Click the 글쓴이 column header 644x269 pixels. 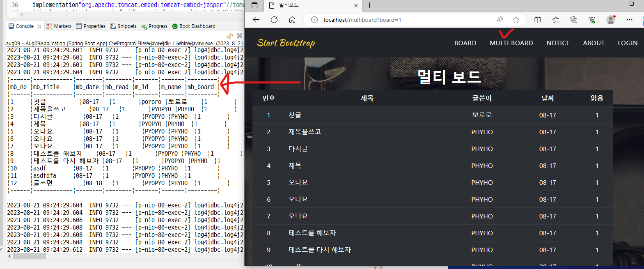(482, 98)
